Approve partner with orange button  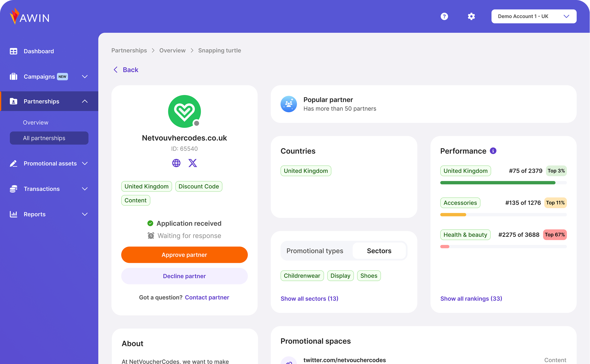[x=184, y=255]
